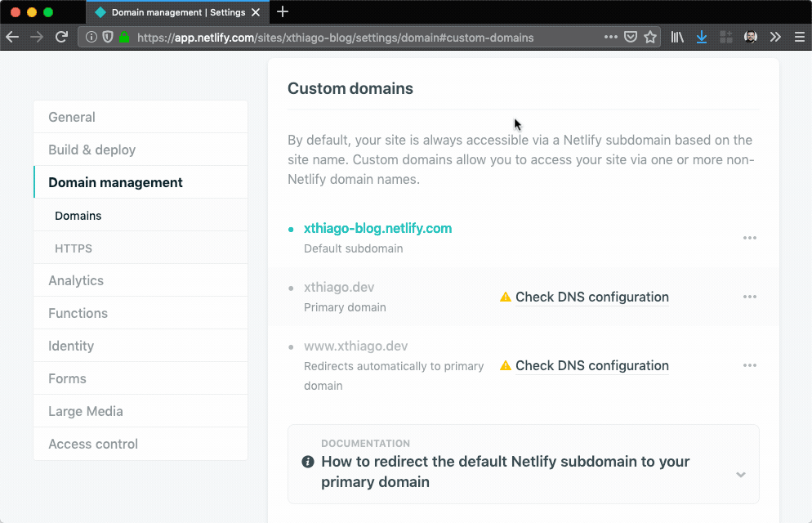This screenshot has height=523, width=812.
Task: Expand the redirect Netlify subdomain documentation
Action: [x=741, y=474]
